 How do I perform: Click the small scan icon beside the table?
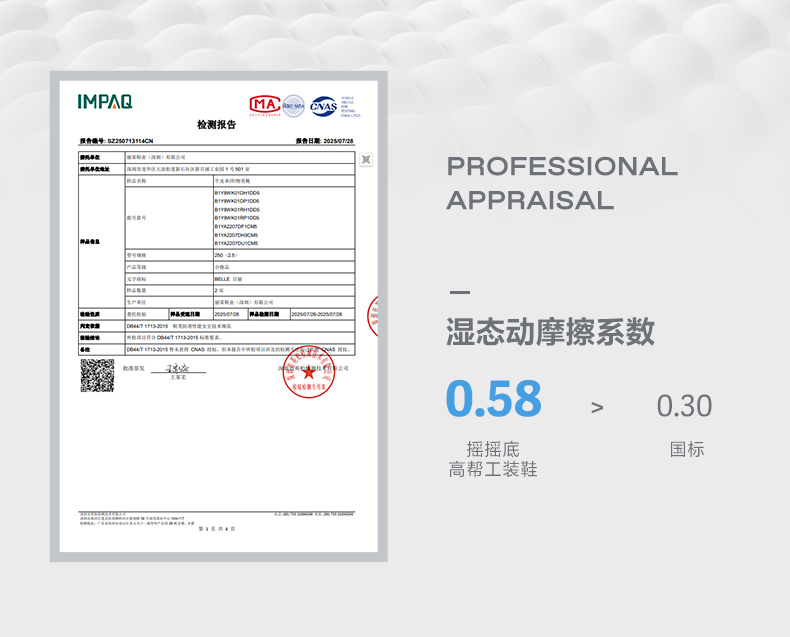click(366, 159)
